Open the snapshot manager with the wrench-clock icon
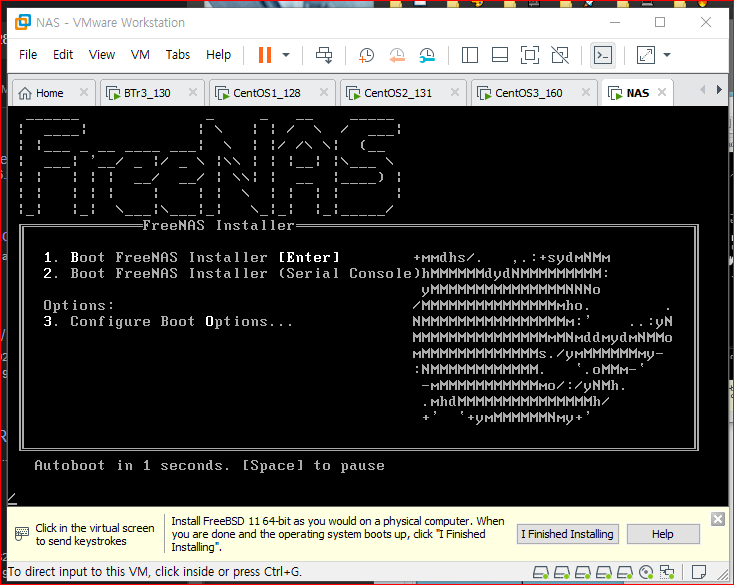The height and width of the screenshot is (585, 734). 427,55
